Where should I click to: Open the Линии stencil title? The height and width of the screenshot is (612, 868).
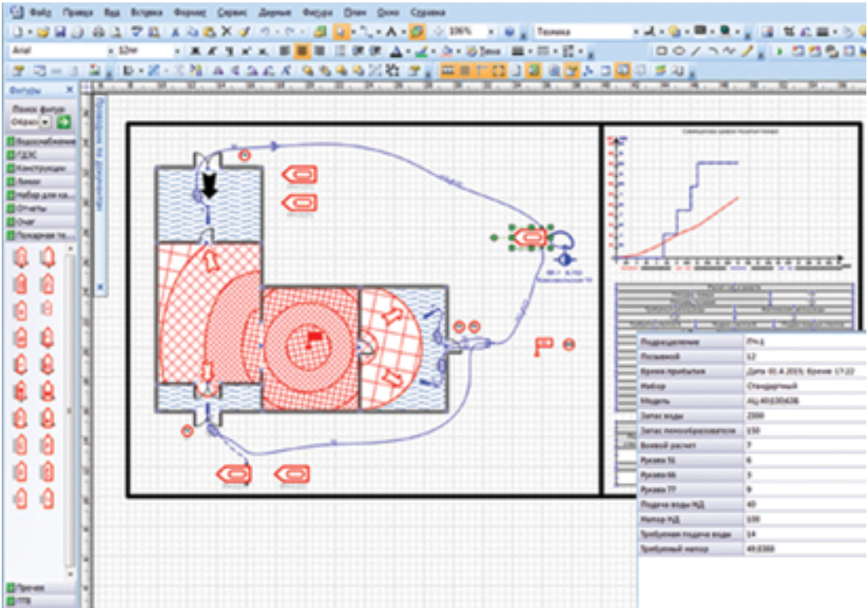pos(42,182)
